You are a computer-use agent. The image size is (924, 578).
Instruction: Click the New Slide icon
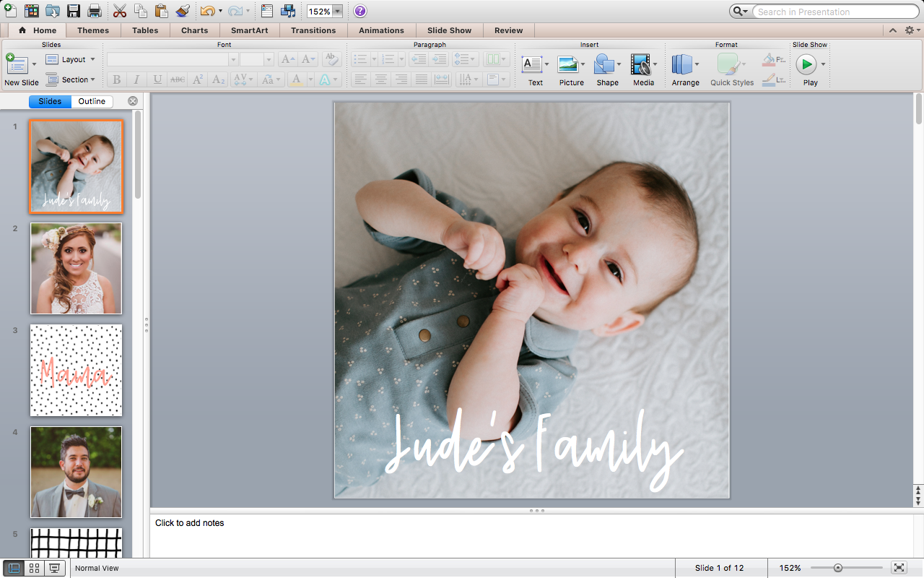(x=17, y=64)
